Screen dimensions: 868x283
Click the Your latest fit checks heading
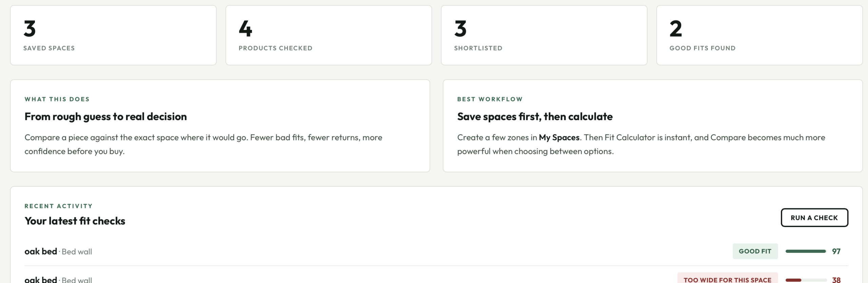[75, 221]
